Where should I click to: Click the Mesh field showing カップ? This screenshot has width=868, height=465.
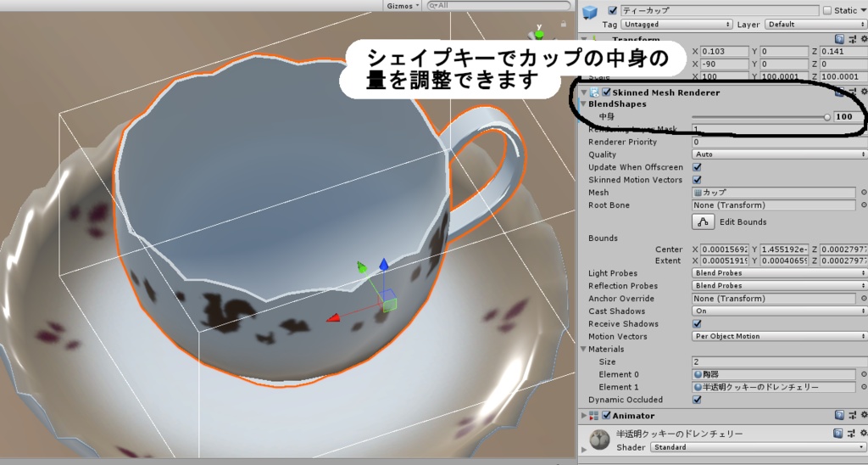coord(774,193)
